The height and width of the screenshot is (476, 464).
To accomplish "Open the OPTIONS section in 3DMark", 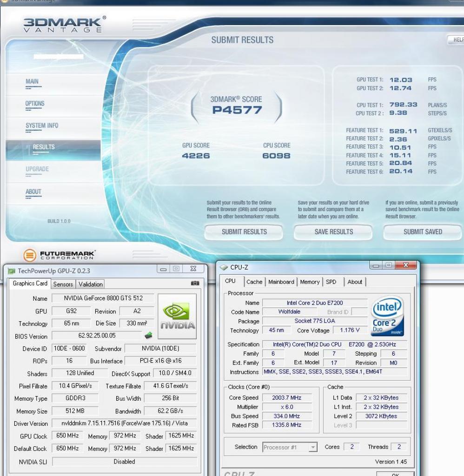I will 34,104.
